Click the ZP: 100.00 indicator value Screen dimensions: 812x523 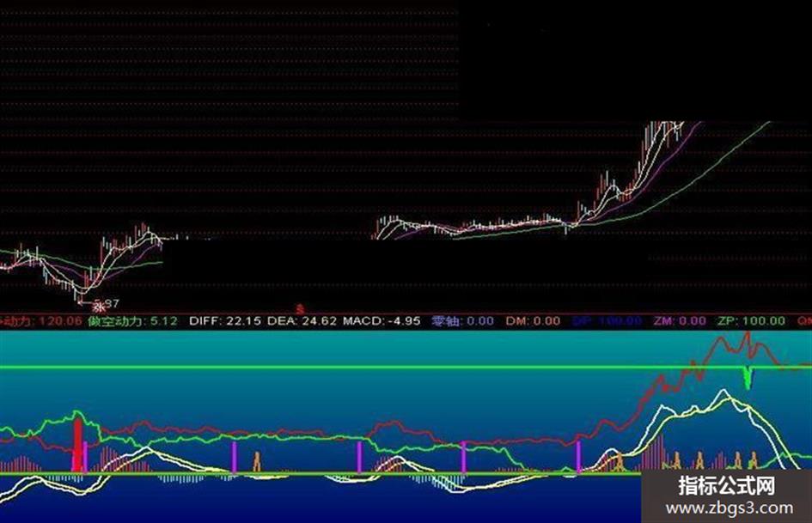[x=751, y=321]
